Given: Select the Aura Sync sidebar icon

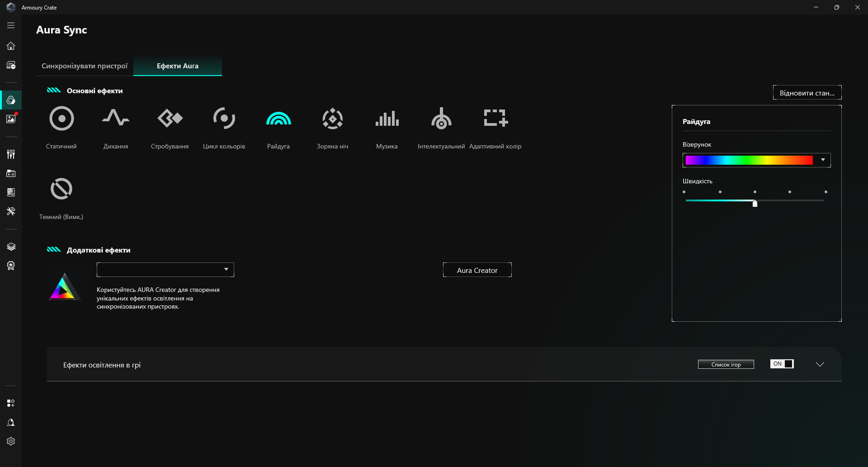Looking at the screenshot, I should tap(11, 100).
